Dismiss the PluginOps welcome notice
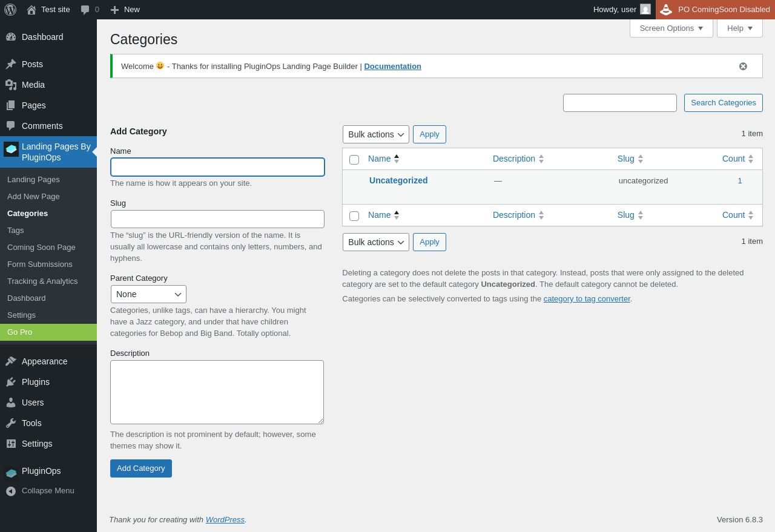Screen dimensions: 775x532 click(743, 67)
